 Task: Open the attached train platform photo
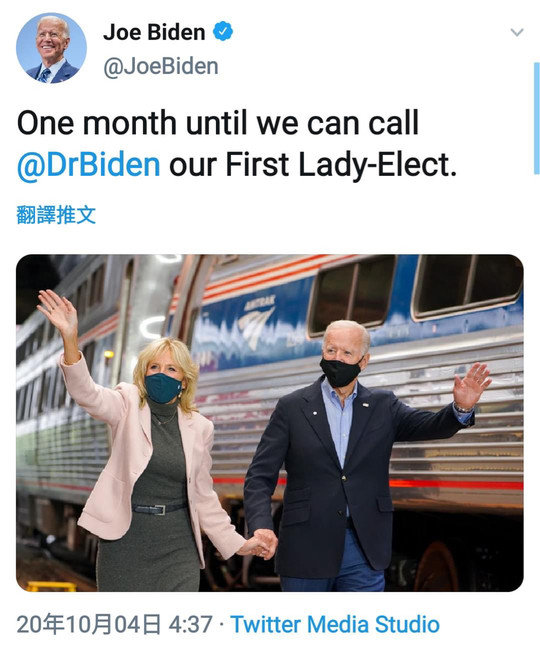[270, 422]
